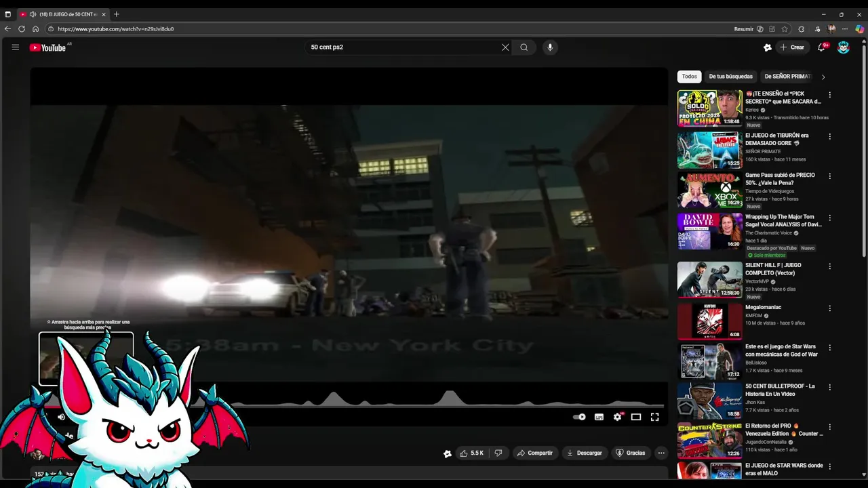Open the YouTube notifications bell

822,47
